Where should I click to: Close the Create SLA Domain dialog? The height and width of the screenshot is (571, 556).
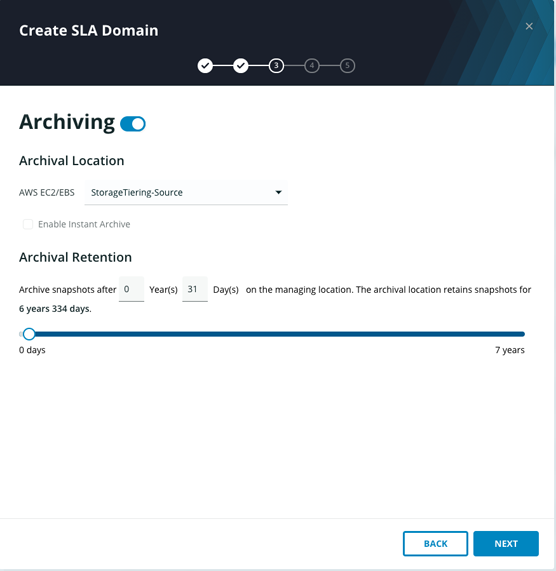coord(529,26)
